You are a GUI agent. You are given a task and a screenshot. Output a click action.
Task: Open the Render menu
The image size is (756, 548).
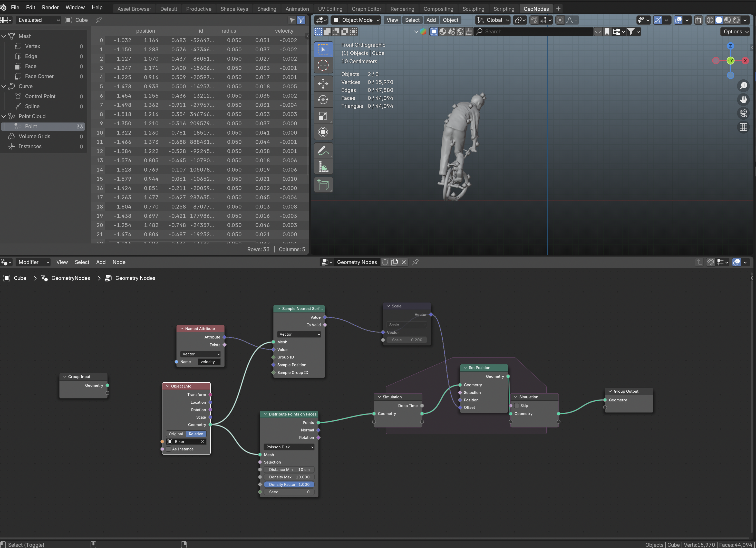pos(50,7)
